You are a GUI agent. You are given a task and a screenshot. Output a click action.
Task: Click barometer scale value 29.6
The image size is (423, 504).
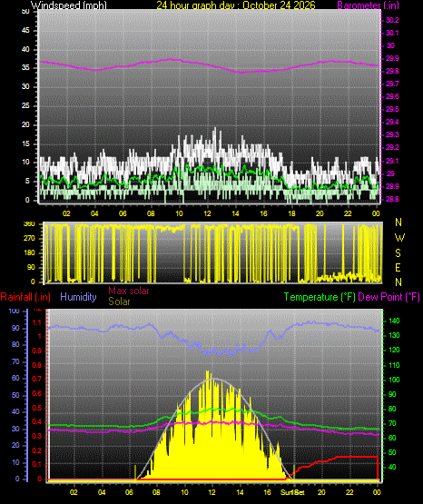[x=392, y=97]
